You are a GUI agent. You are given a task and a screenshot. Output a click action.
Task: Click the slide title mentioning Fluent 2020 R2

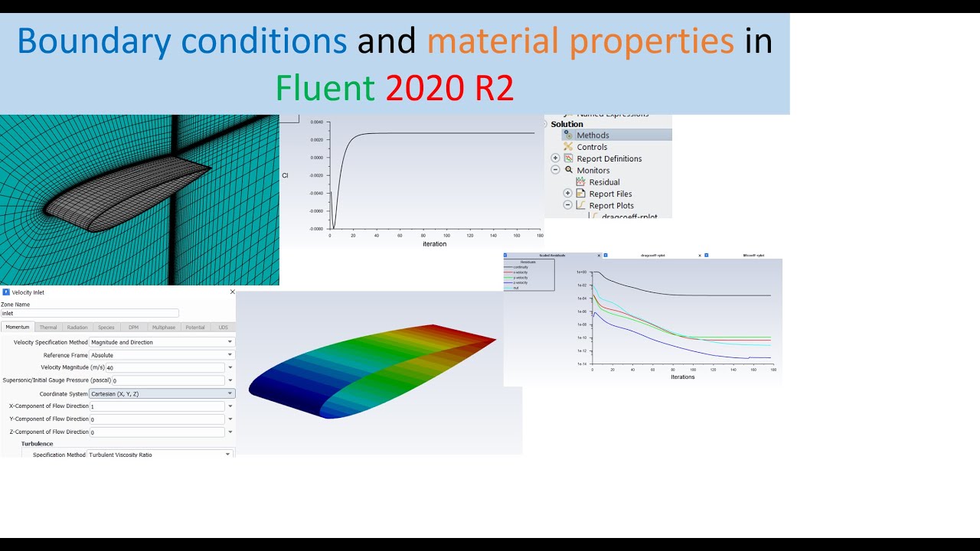395,64
